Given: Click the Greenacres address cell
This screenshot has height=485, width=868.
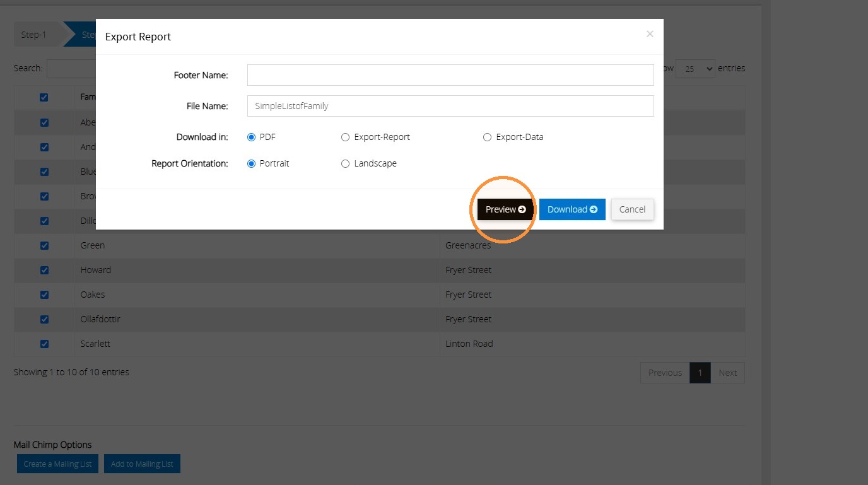Looking at the screenshot, I should tap(592, 245).
